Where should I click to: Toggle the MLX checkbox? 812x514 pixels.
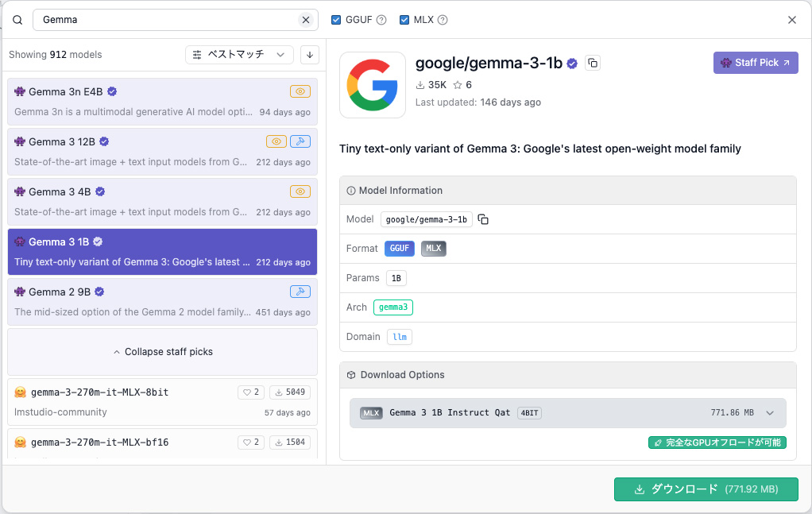coord(404,20)
